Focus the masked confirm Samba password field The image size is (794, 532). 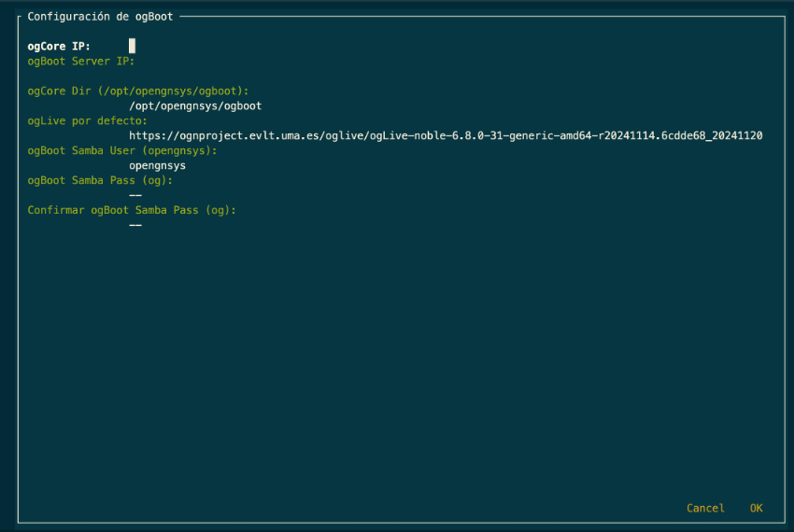coord(135,225)
